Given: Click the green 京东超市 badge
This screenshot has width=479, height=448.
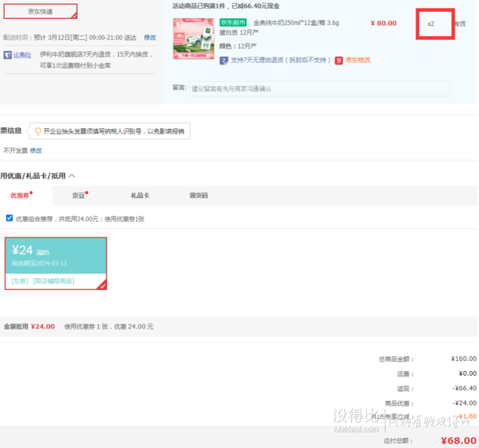Looking at the screenshot, I should pyautogui.click(x=232, y=22).
